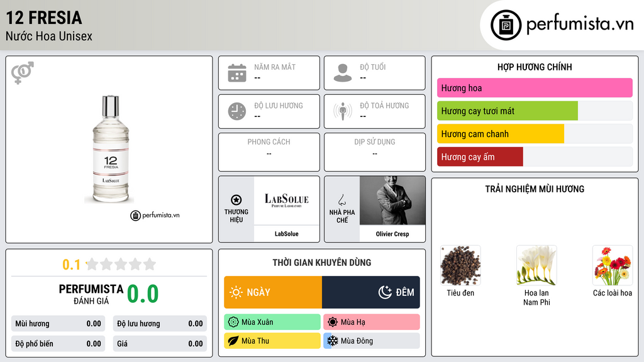Click the nose icon above Nhà pha chế
The width and height of the screenshot is (644, 362).
point(341,200)
